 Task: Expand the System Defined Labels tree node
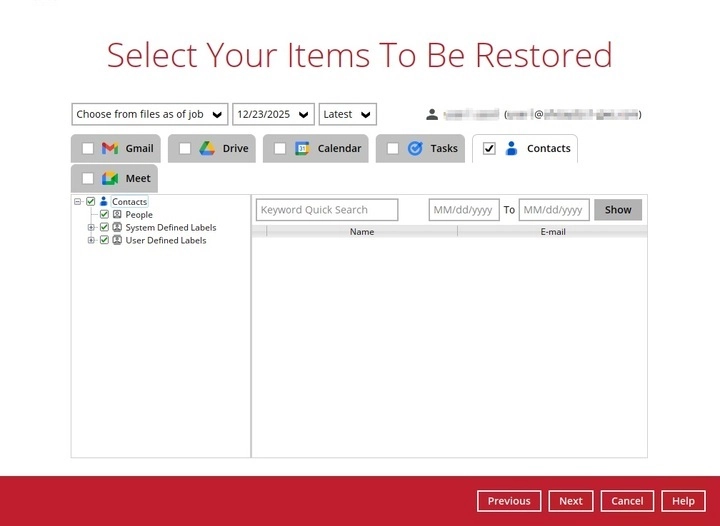coord(91,228)
